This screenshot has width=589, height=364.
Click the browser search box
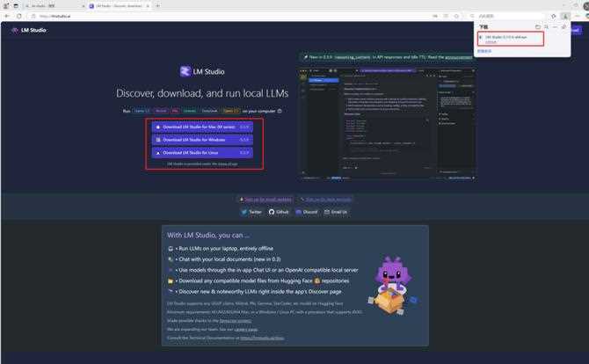click(x=507, y=16)
